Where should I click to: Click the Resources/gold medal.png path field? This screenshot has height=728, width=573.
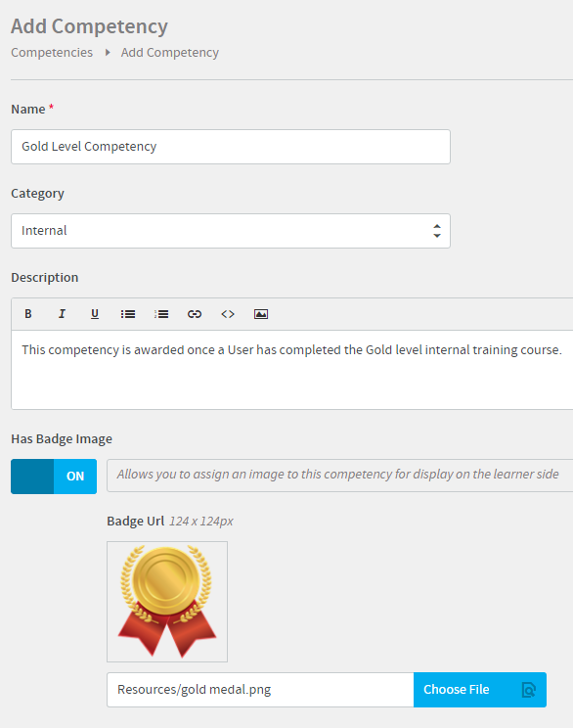[260, 690]
